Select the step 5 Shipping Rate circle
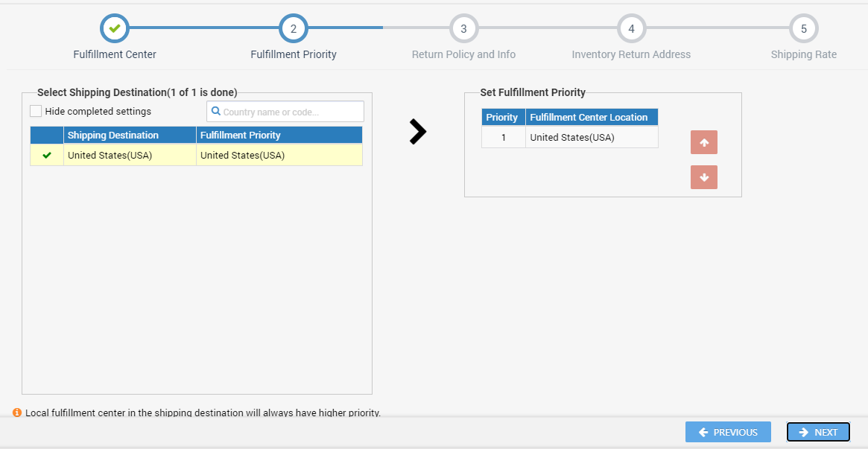The image size is (868, 449). click(803, 29)
